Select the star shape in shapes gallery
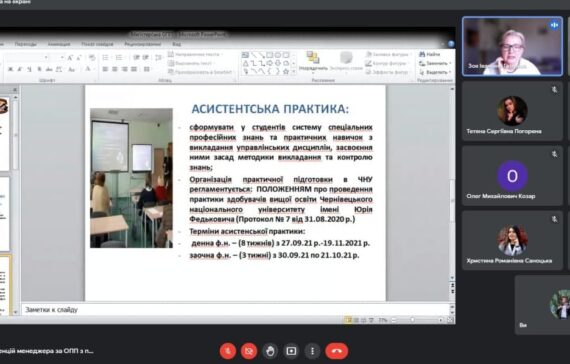The image size is (570, 364). 286,71
